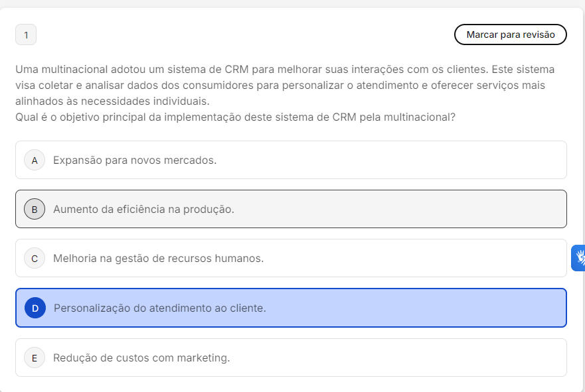Click the question number 1 badge
The height and width of the screenshot is (392, 585).
tap(26, 34)
